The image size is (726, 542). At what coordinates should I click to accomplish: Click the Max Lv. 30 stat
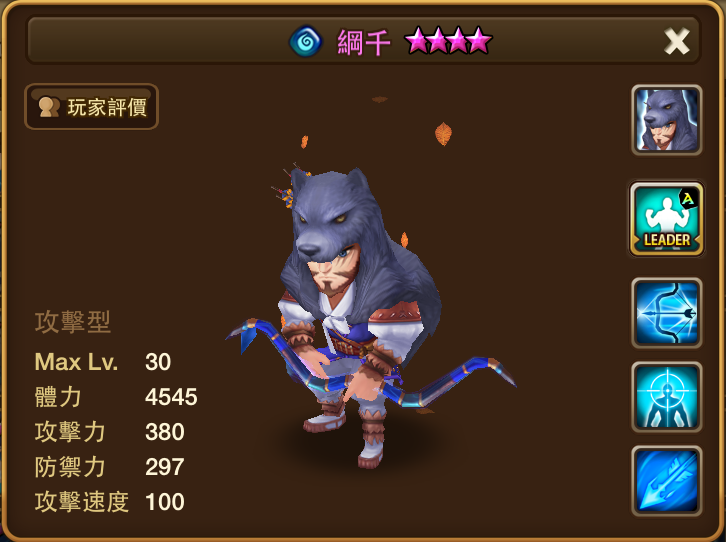click(x=103, y=362)
